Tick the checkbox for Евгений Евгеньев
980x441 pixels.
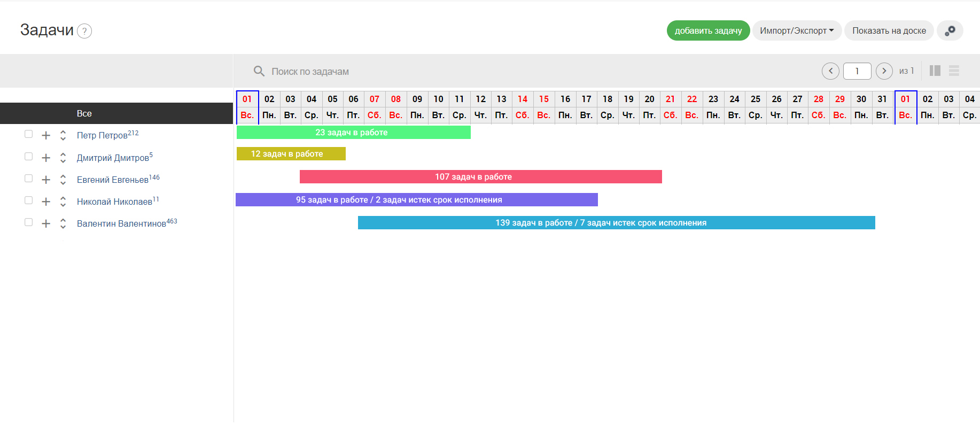coord(29,179)
